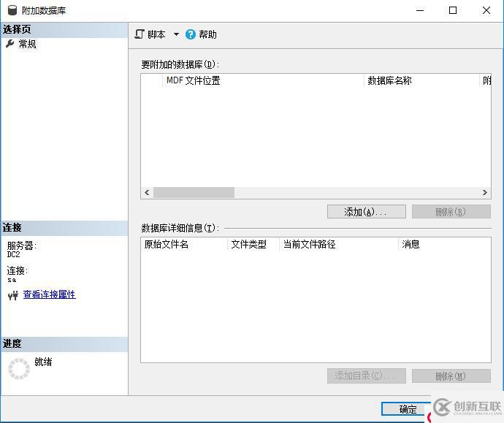Click the 原始文件名 column header

184,244
